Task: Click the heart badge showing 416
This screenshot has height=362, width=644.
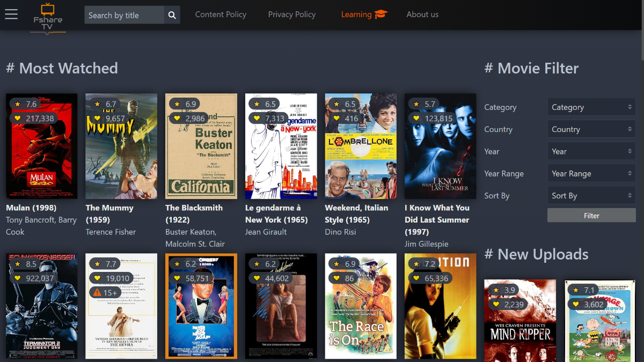Action: click(345, 119)
